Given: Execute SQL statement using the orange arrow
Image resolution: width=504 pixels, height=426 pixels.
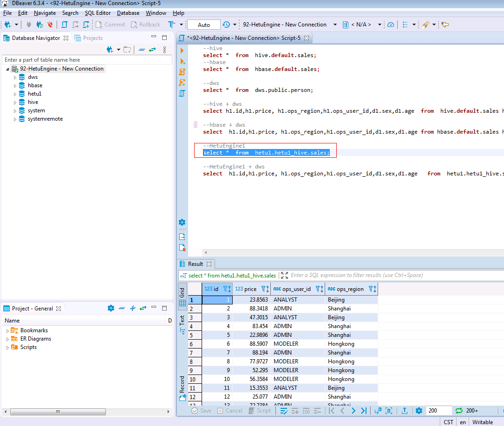Looking at the screenshot, I should click(182, 51).
